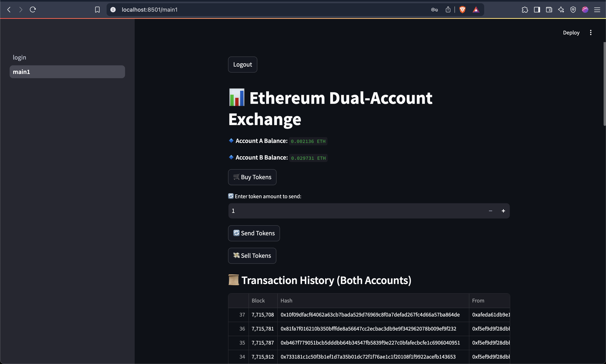Click Buy Tokens
This screenshot has width=606, height=364.
pos(252,177)
